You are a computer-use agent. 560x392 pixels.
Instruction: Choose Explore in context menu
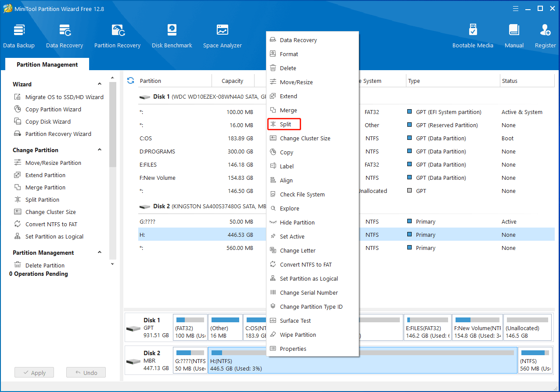click(x=312, y=208)
